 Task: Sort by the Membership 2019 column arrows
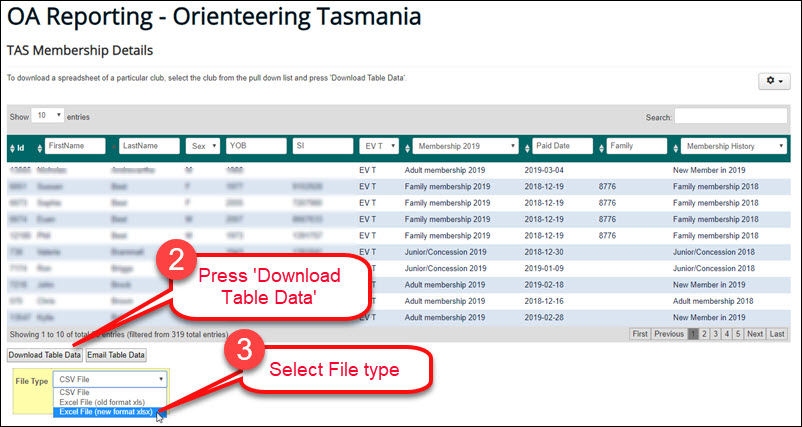coord(407,148)
